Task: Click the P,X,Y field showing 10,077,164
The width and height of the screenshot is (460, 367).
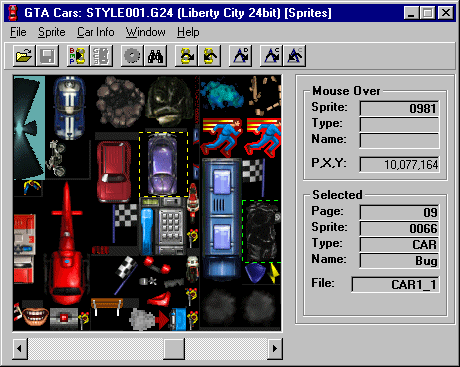Action: click(399, 164)
